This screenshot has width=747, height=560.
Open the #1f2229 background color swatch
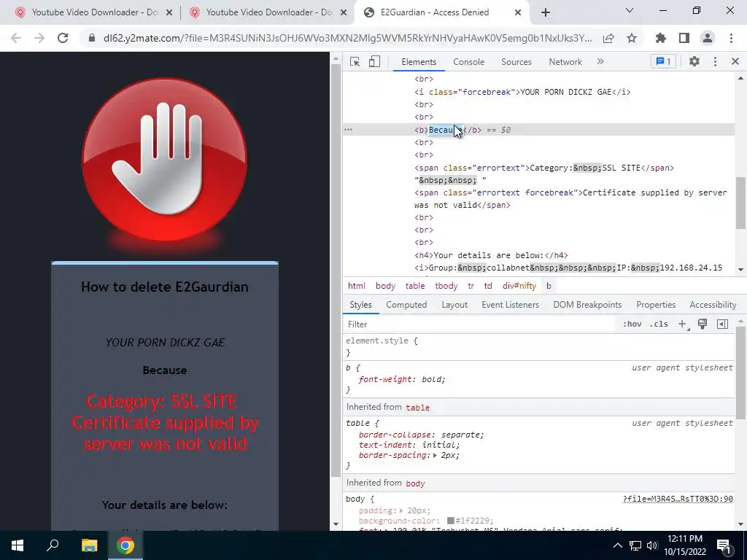click(450, 521)
